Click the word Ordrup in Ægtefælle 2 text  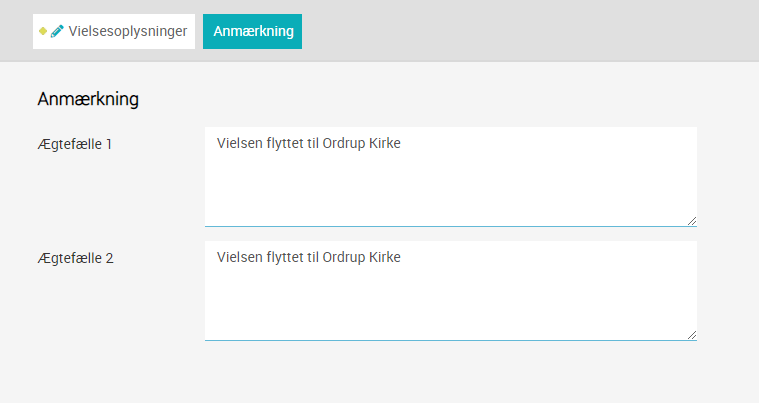coord(344,257)
